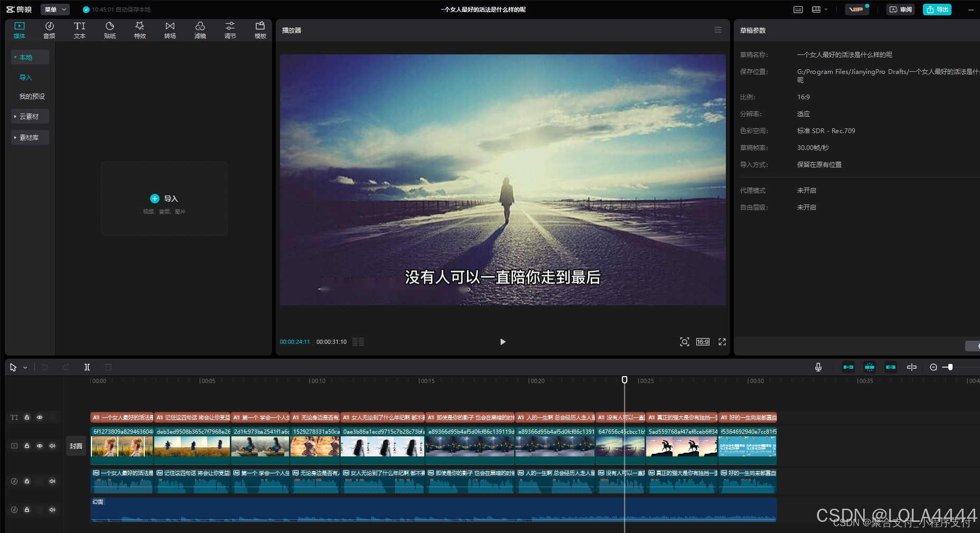Open selection tool mode dropdown arrow
The width and height of the screenshot is (980, 533).
(25, 368)
